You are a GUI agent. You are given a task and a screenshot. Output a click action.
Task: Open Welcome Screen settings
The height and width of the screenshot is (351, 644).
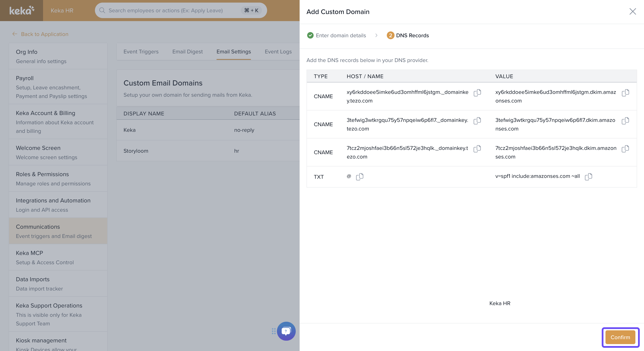(58, 152)
